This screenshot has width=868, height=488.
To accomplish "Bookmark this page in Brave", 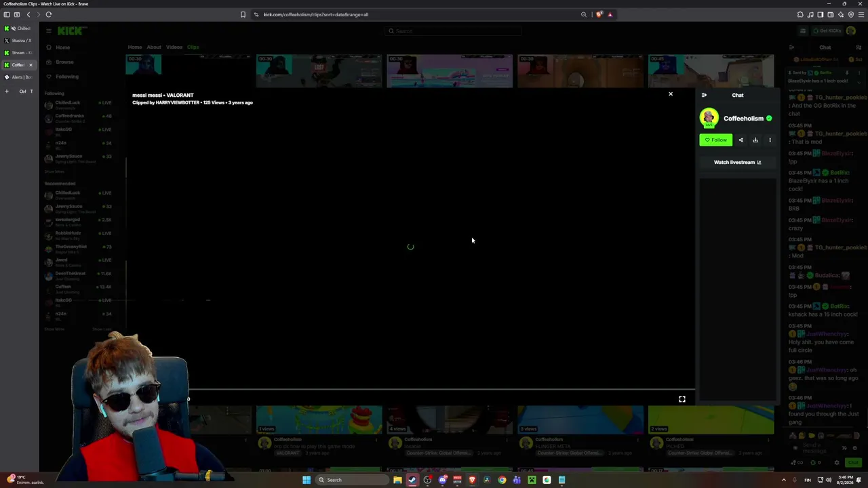I will point(243,14).
